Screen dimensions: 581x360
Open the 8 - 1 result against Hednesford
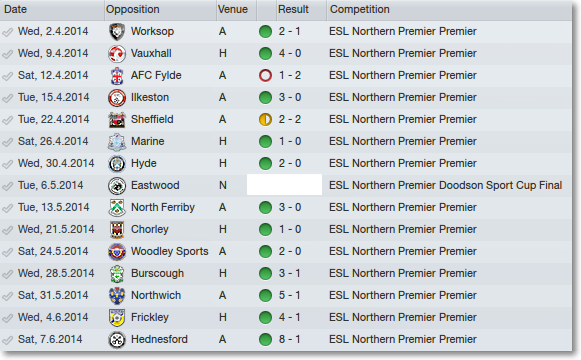tap(289, 339)
